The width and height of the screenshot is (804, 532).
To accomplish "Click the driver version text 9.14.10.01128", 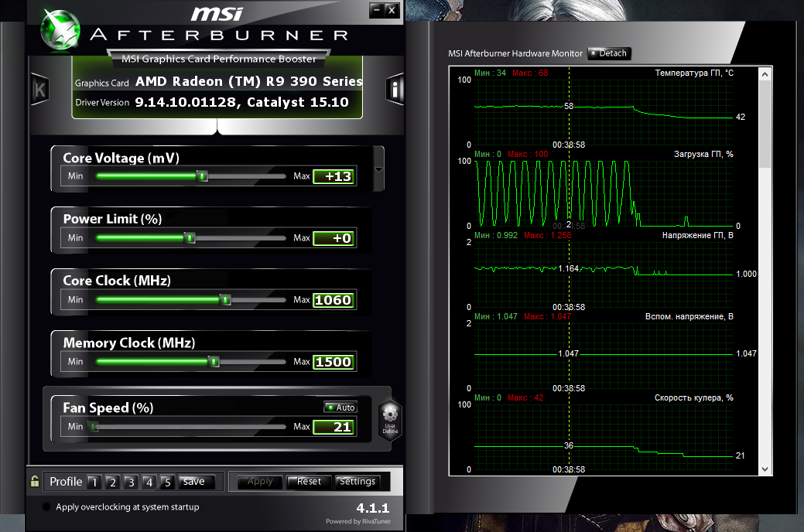I will 186,102.
